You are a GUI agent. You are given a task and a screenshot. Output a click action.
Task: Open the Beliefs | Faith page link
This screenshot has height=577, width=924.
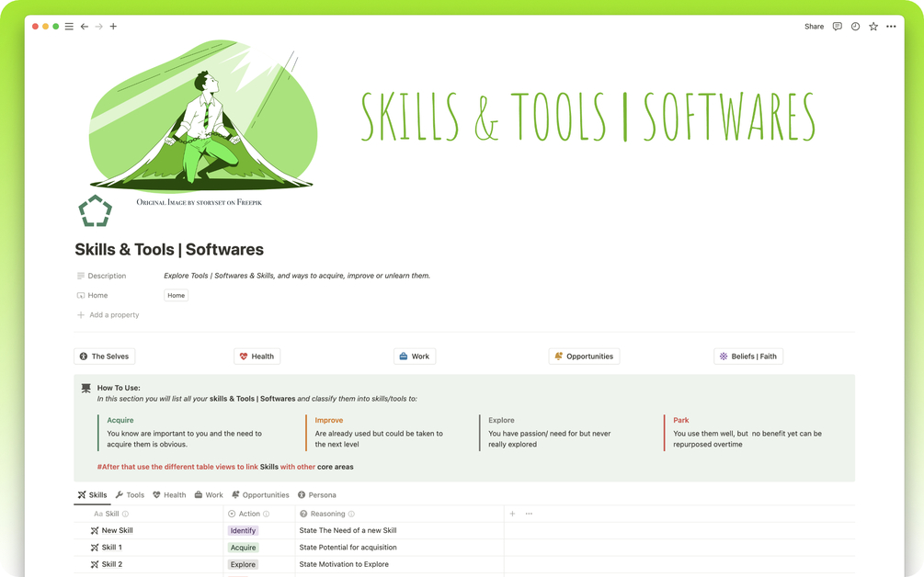(x=748, y=356)
